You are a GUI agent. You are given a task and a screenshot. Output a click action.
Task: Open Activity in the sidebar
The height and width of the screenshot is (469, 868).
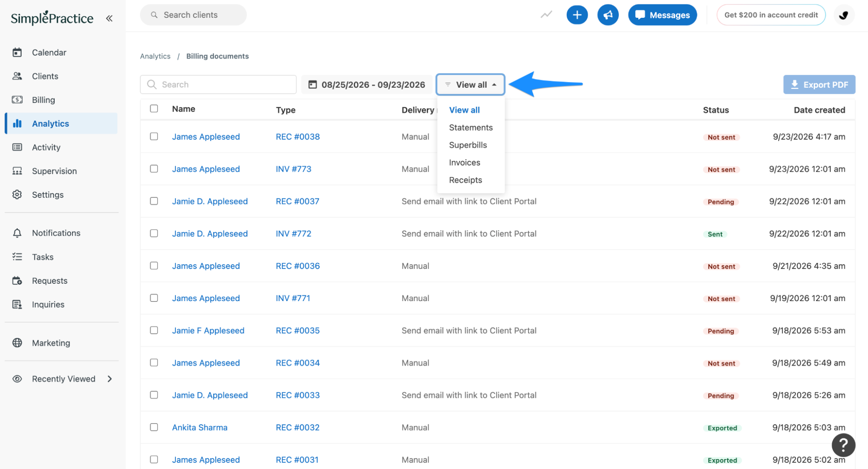tap(46, 147)
